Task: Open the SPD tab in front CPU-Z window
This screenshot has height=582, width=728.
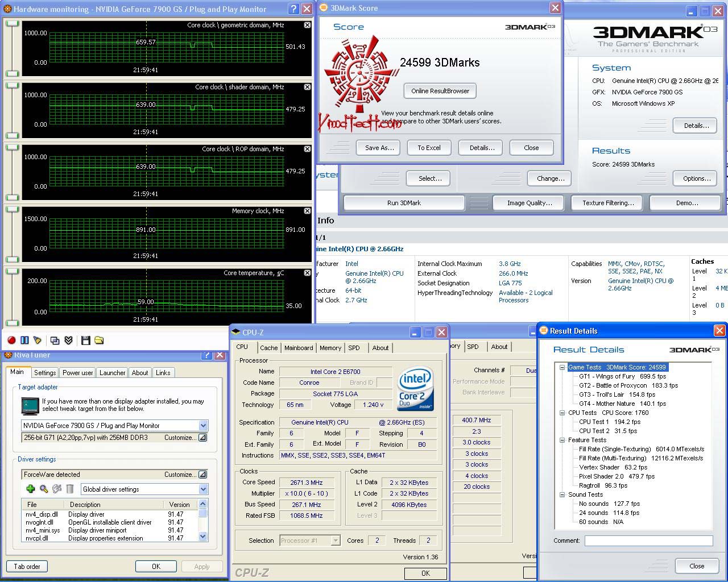Action: 354,348
